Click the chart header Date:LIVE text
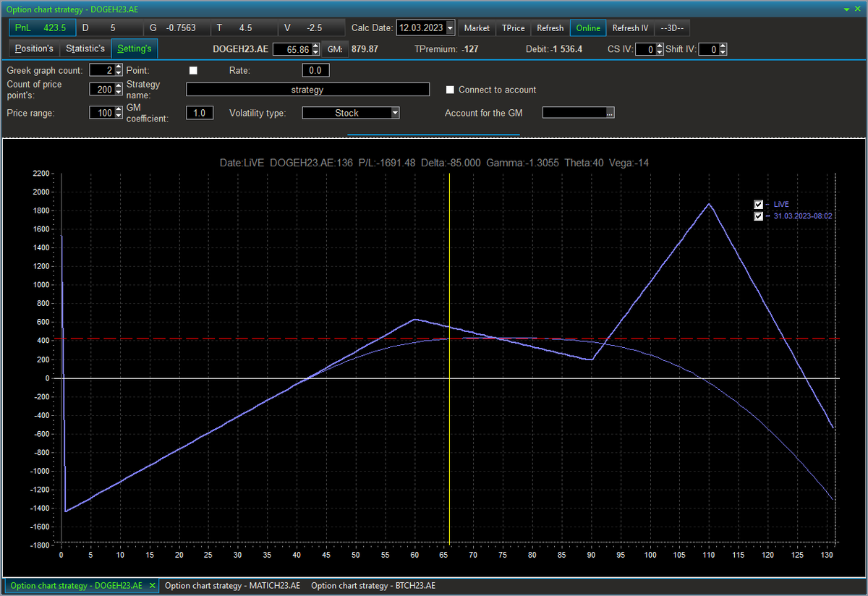Viewport: 868px width, 596px height. pyautogui.click(x=242, y=163)
